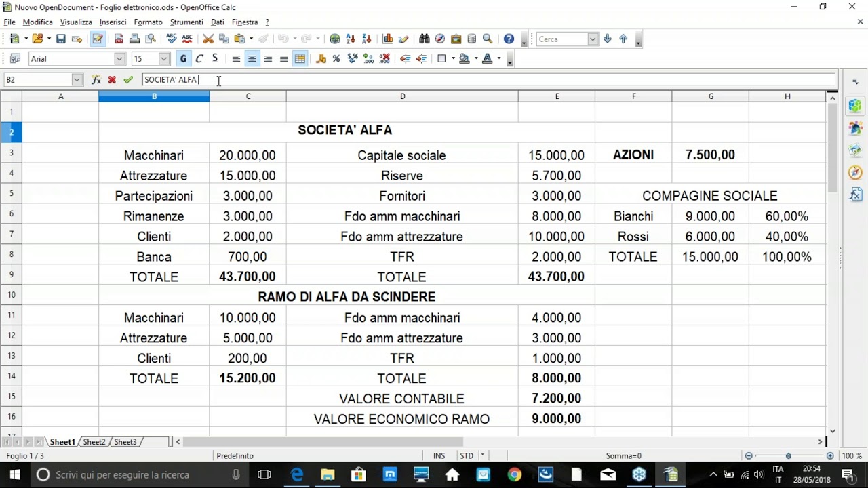Open the Function Wizard fx icon
Screen dimensions: 868x488
click(x=96, y=80)
